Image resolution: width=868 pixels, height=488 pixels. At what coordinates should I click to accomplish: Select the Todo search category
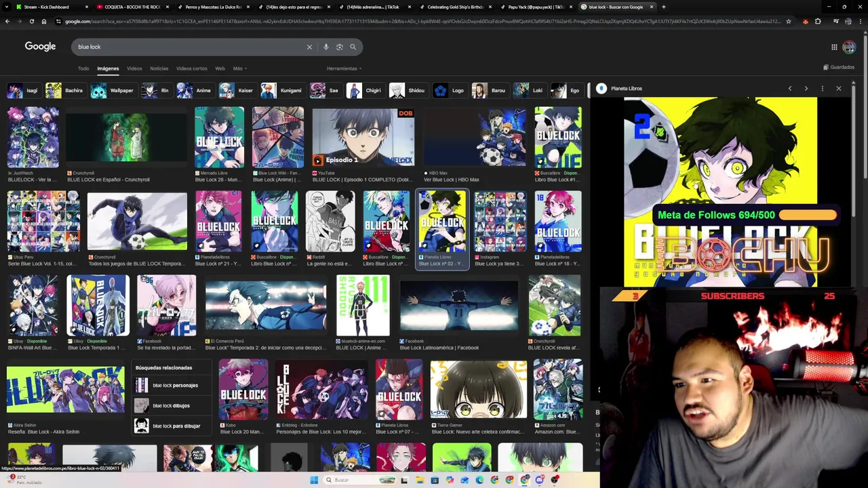(83, 68)
